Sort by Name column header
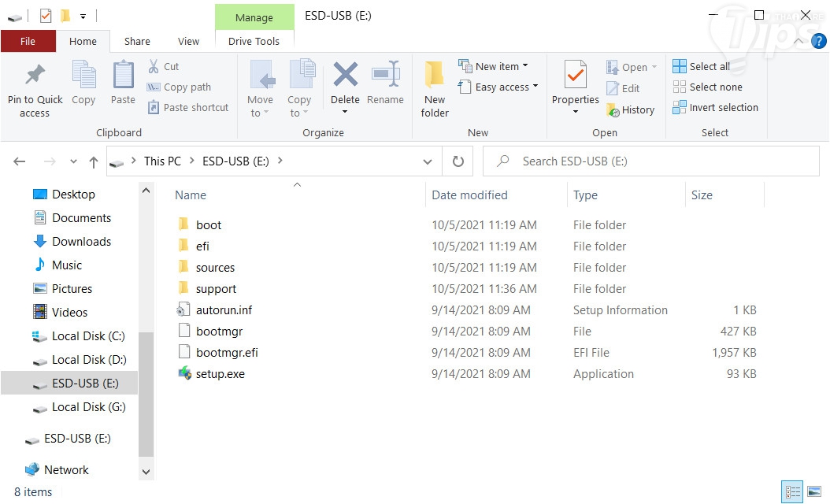Screen dimensions: 830x504 [x=191, y=195]
